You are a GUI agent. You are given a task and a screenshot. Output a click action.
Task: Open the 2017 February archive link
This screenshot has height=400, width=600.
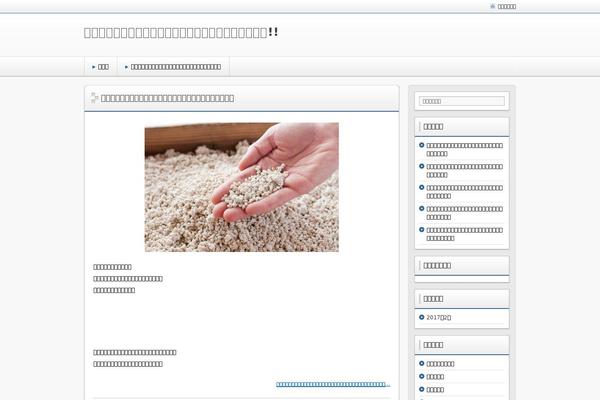439,317
